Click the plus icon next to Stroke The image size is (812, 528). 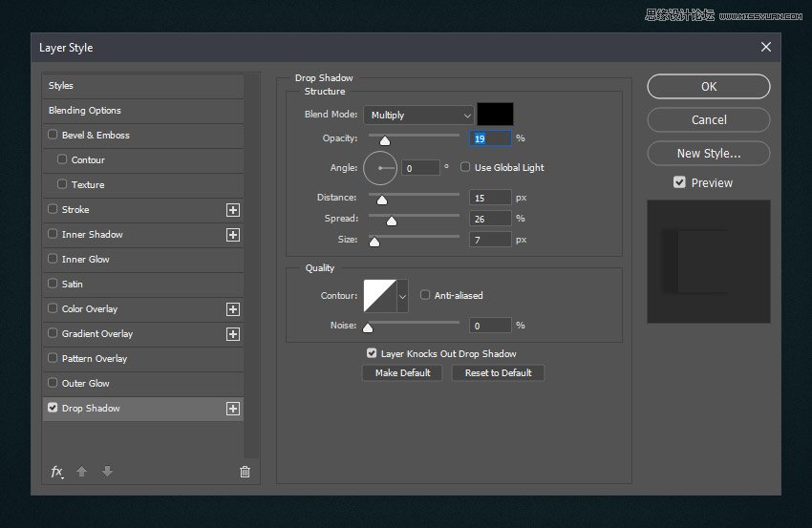pos(232,210)
